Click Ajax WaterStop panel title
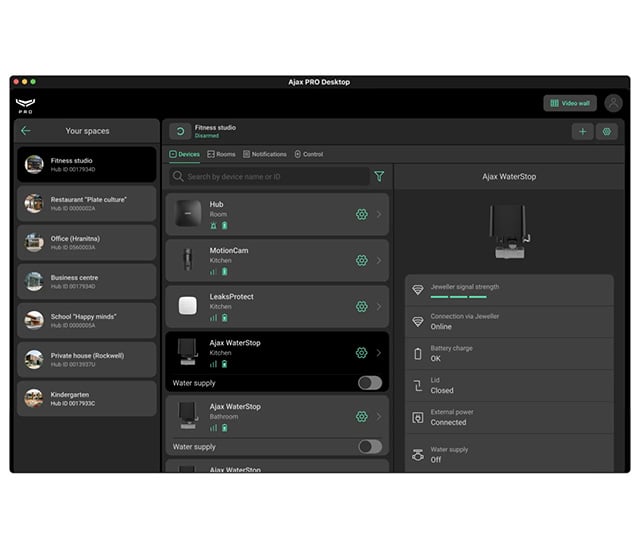The image size is (640, 550). 509,177
